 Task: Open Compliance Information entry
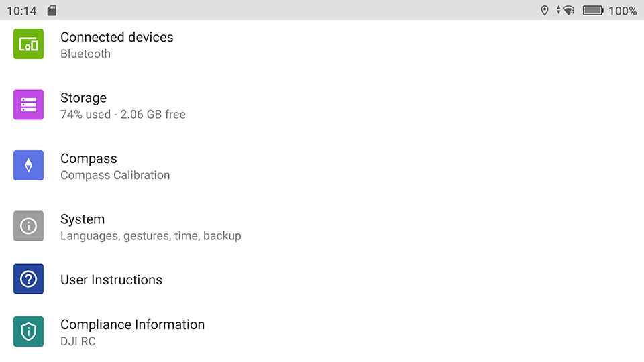point(322,332)
